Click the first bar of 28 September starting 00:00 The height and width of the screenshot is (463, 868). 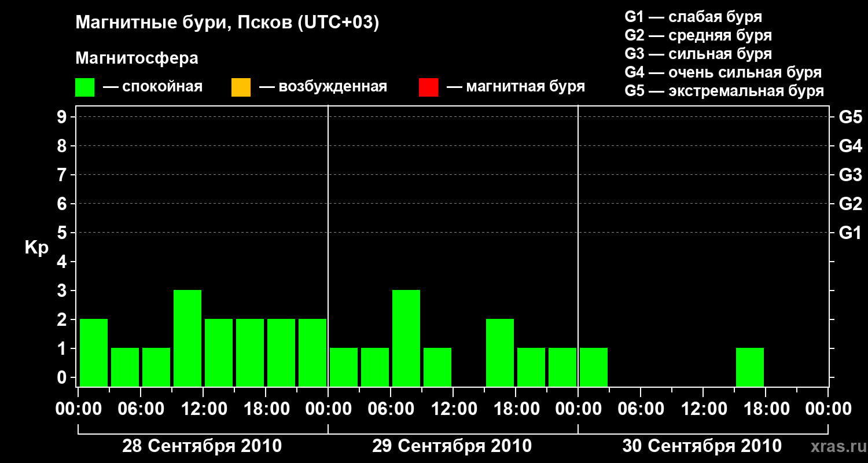(x=94, y=352)
